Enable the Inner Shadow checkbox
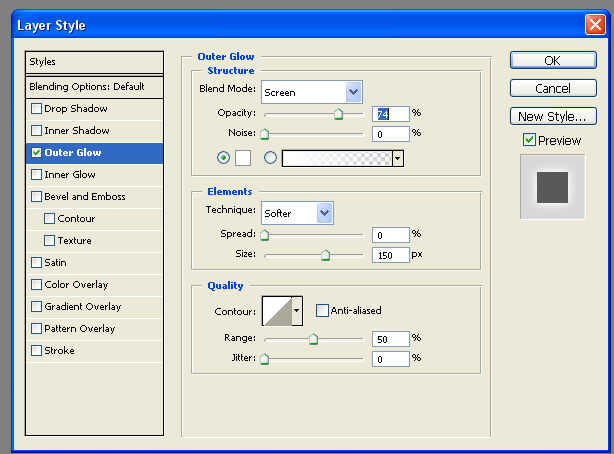This screenshot has width=614, height=454. pos(36,130)
